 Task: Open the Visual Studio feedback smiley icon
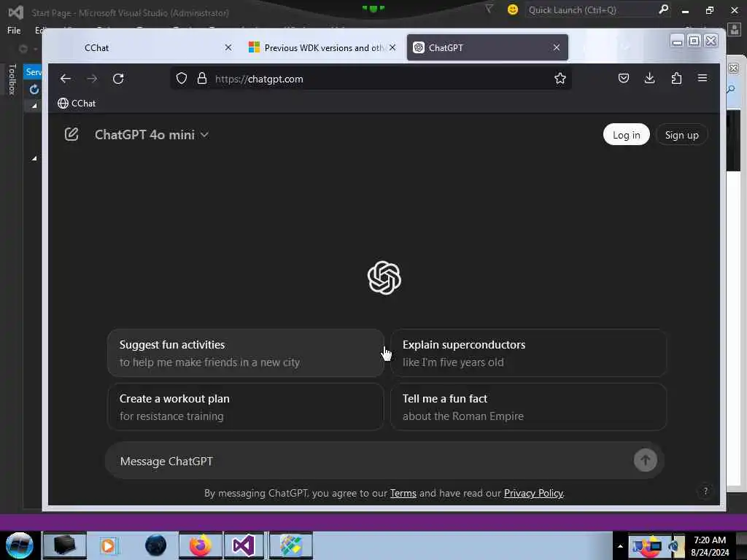click(x=513, y=9)
